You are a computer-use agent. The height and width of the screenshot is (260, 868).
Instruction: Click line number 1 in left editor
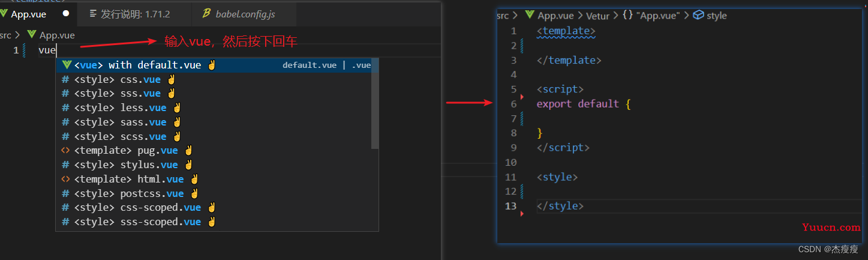(16, 50)
